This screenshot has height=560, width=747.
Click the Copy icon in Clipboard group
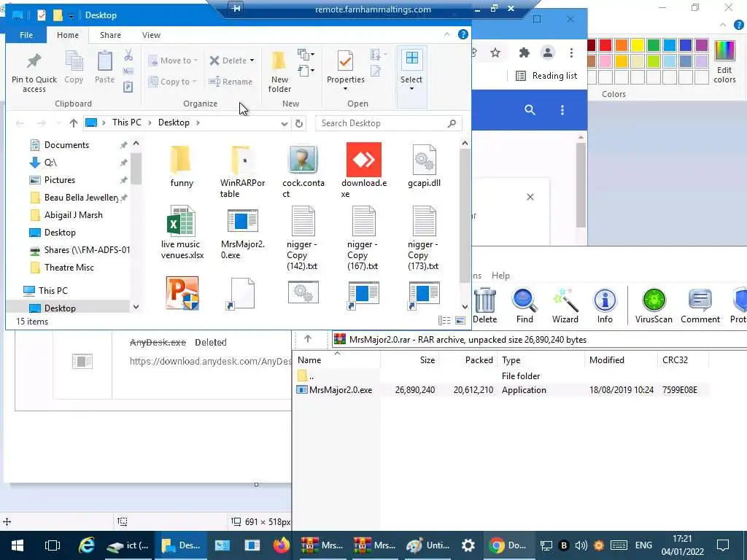point(74,68)
